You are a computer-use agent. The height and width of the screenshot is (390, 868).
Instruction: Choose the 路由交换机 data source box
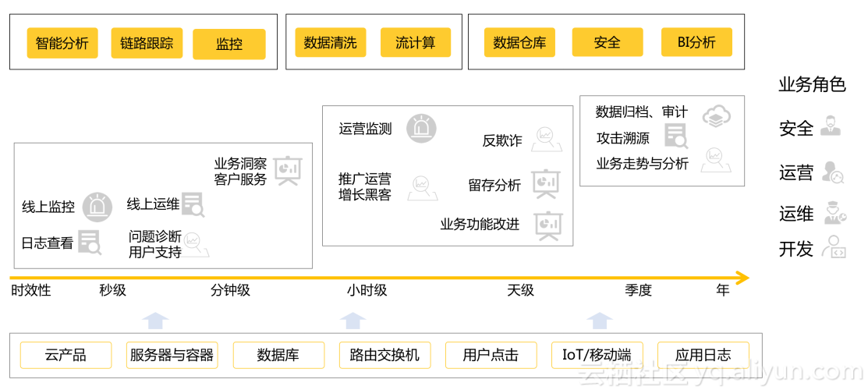click(x=384, y=355)
